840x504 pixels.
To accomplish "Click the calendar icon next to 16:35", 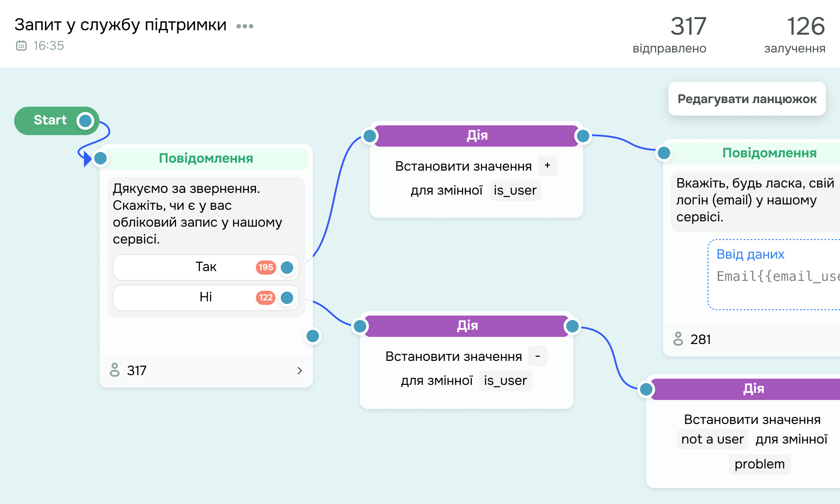I will (21, 45).
